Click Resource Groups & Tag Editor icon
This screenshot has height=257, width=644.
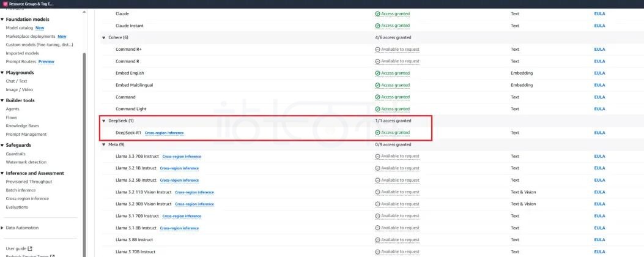pos(5,4)
